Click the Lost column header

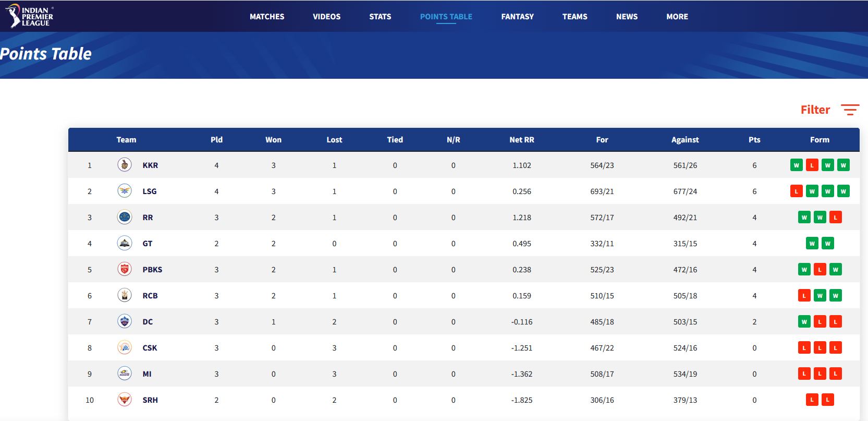[x=334, y=140]
